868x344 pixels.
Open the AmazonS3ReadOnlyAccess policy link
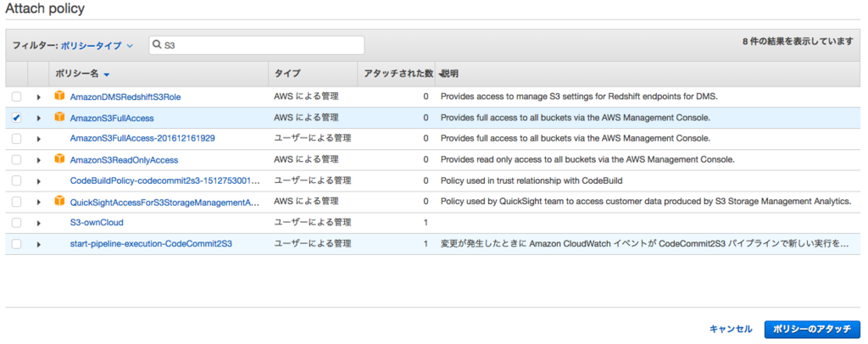click(124, 160)
